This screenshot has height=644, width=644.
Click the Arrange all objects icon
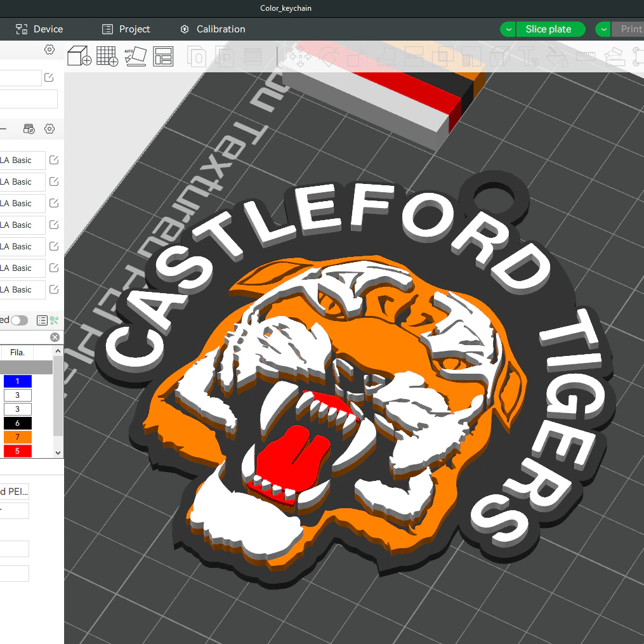coord(163,56)
